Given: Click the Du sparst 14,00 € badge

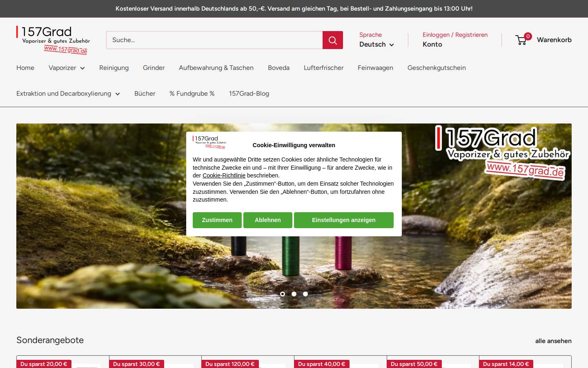Looking at the screenshot, I should [506, 364].
